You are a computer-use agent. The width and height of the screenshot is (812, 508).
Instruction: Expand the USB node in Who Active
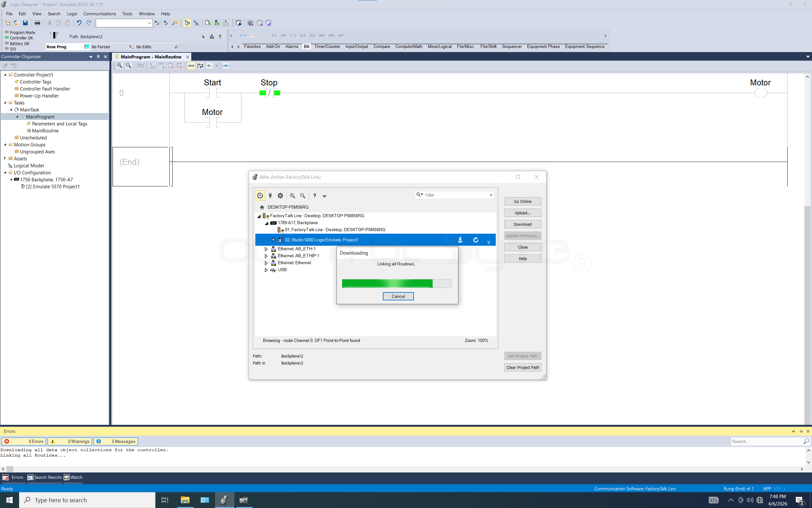coord(266,270)
